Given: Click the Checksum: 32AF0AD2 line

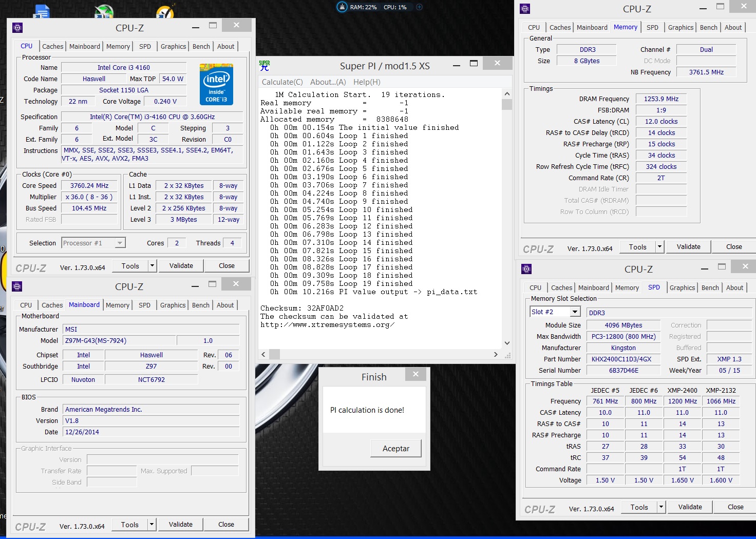Looking at the screenshot, I should [302, 309].
